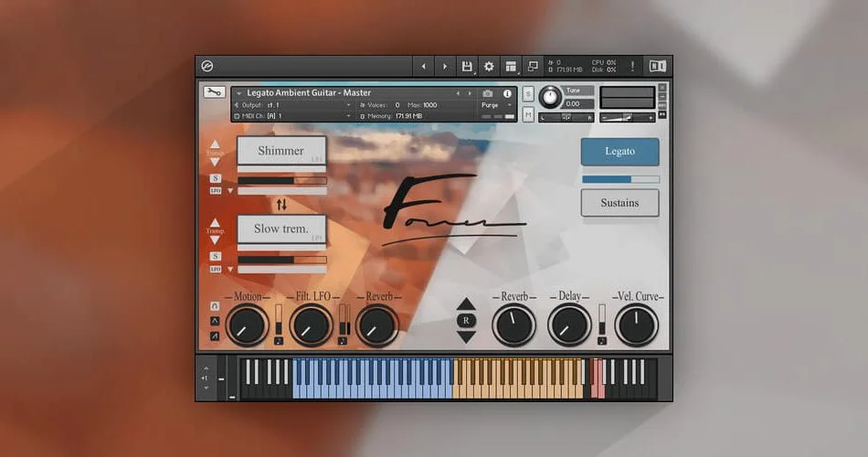Click the Shimmer layer volume slider
This screenshot has width=868, height=457.
click(x=281, y=181)
